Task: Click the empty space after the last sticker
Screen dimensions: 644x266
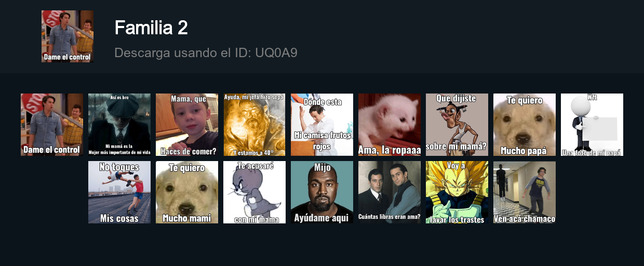Action: pos(592,192)
